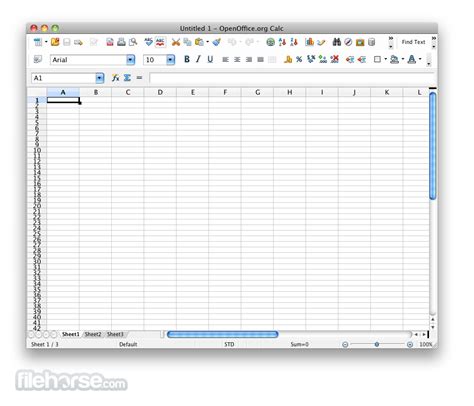Screen dimensions: 474x406
Task: Click the vertical scrollbar thumb
Action: click(433, 146)
